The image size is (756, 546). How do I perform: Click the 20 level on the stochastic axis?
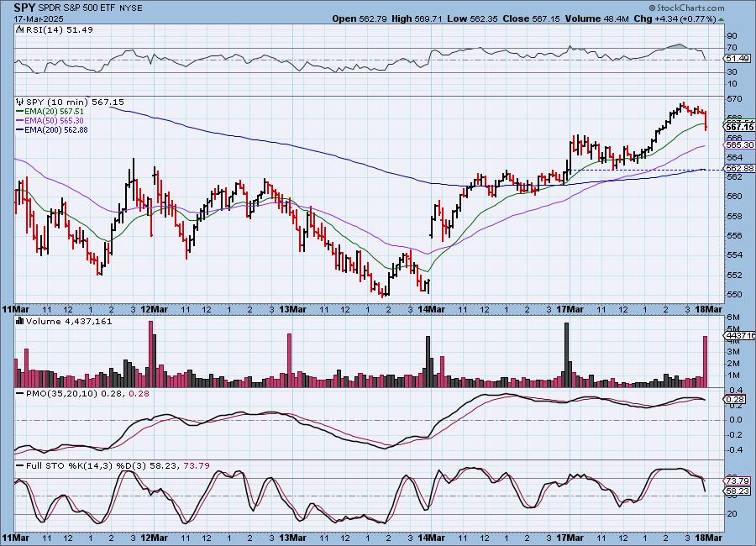732,514
